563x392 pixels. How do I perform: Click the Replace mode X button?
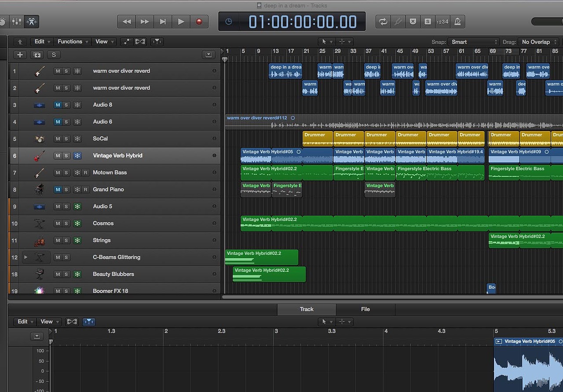[413, 22]
